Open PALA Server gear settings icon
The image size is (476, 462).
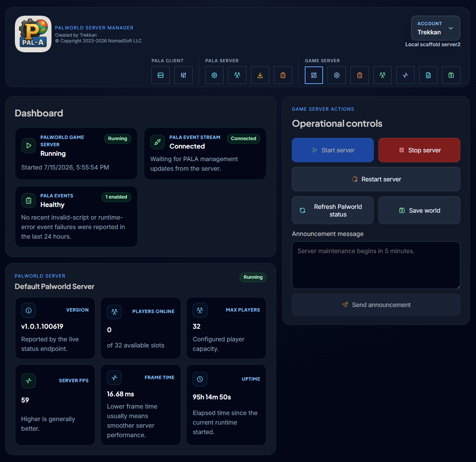click(214, 75)
